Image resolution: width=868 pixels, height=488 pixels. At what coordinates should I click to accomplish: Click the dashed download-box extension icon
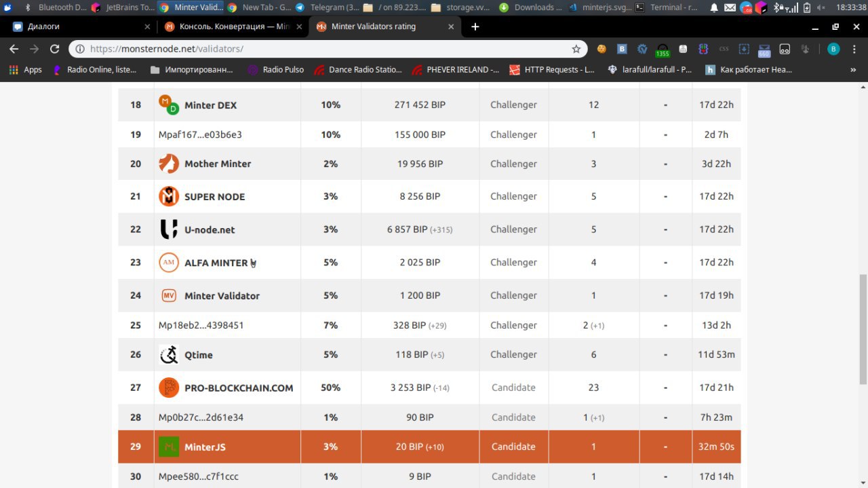[x=744, y=49]
